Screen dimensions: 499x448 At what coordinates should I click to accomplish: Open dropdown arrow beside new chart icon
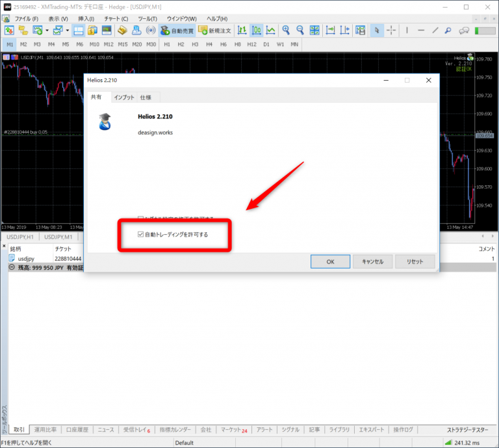[x=47, y=31]
